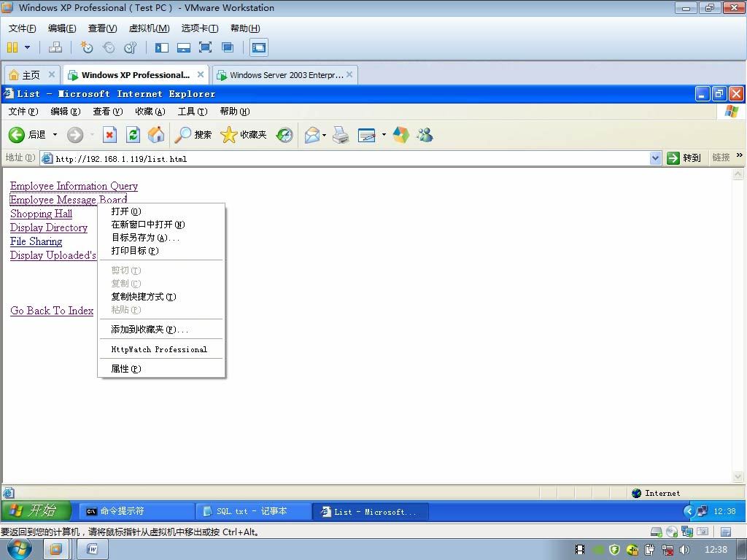Click the VMware show library sidebar icon

coord(162,47)
